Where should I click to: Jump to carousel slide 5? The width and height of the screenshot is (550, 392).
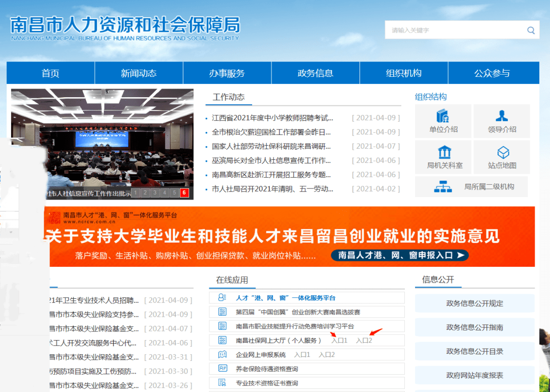click(x=175, y=192)
